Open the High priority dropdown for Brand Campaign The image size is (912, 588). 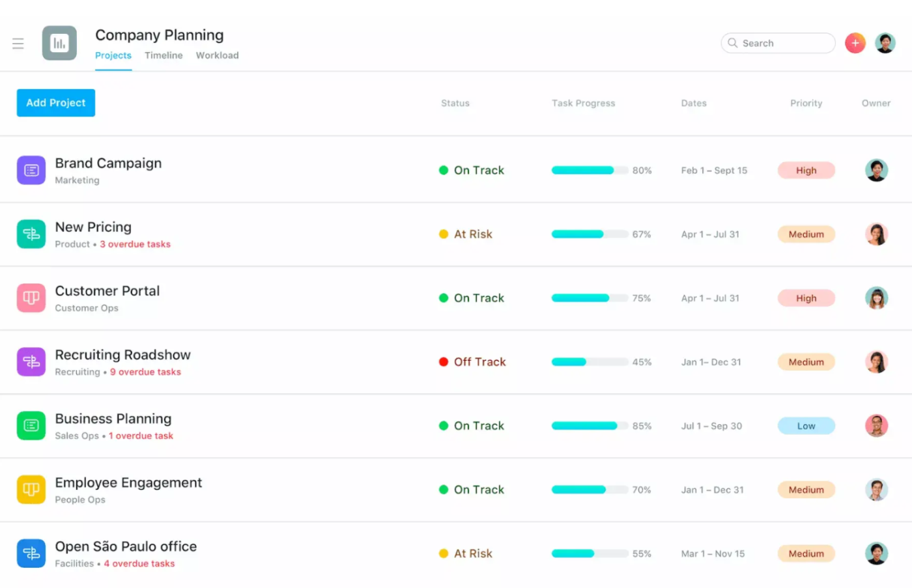806,170
